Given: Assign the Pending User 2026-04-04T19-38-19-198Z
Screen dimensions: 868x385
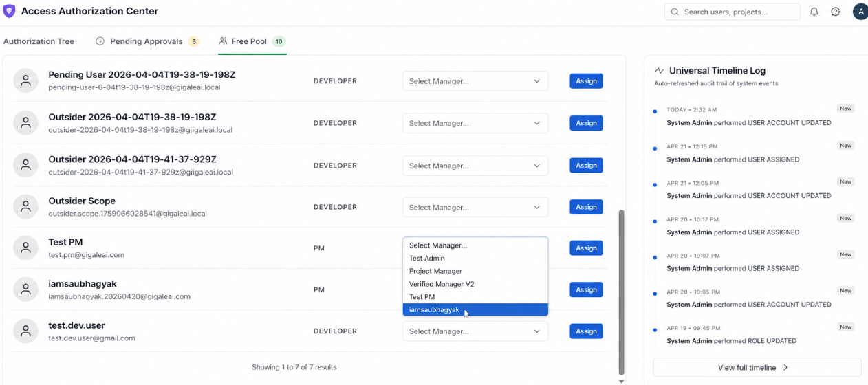Looking at the screenshot, I should (x=586, y=81).
